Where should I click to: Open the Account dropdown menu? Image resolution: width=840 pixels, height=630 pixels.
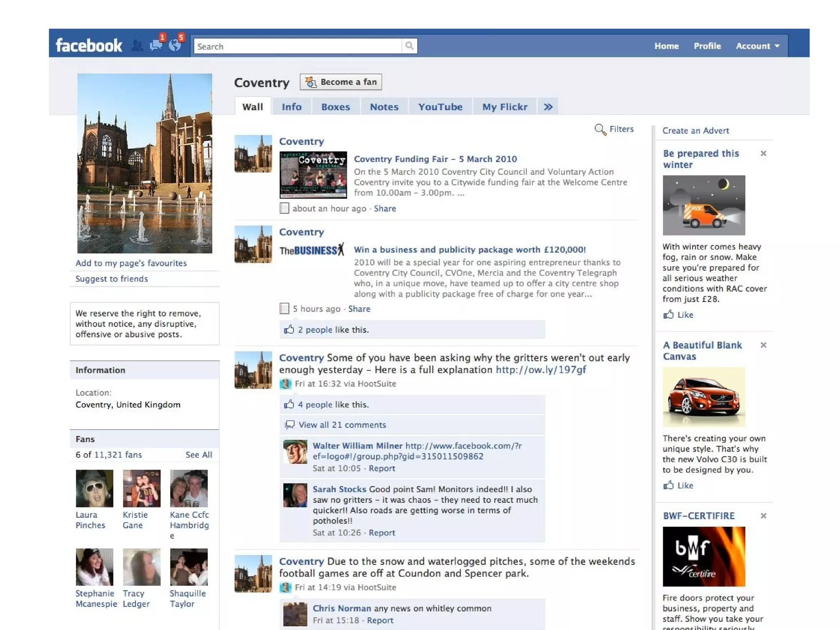(757, 46)
